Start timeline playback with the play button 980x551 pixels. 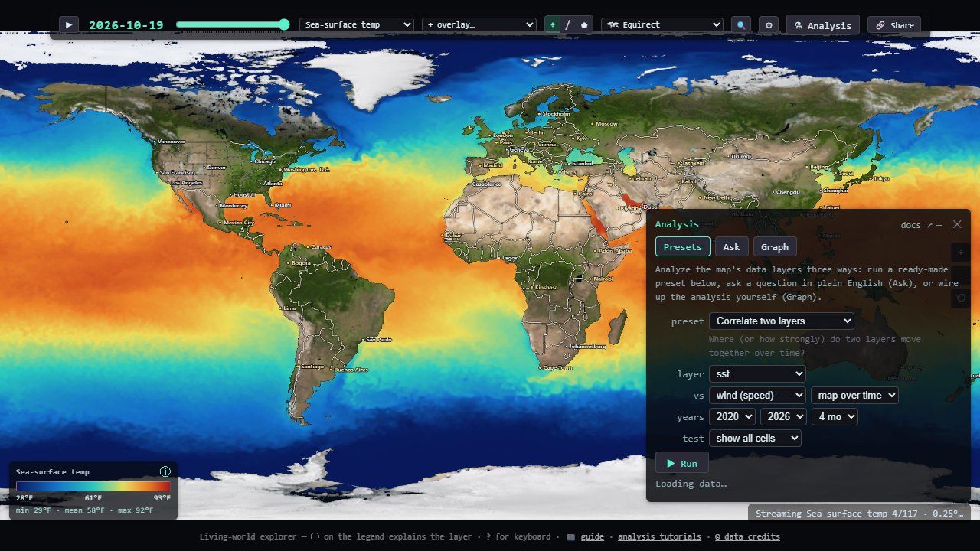pyautogui.click(x=69, y=24)
